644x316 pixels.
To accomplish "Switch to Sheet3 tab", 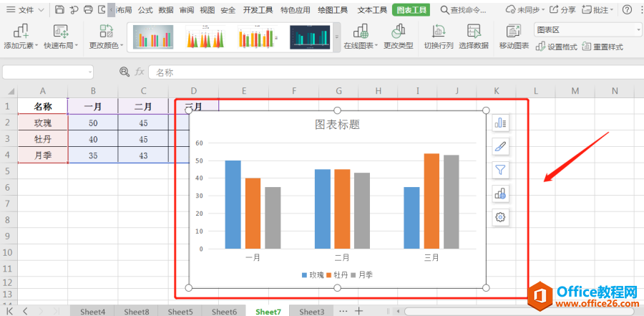I will [311, 312].
